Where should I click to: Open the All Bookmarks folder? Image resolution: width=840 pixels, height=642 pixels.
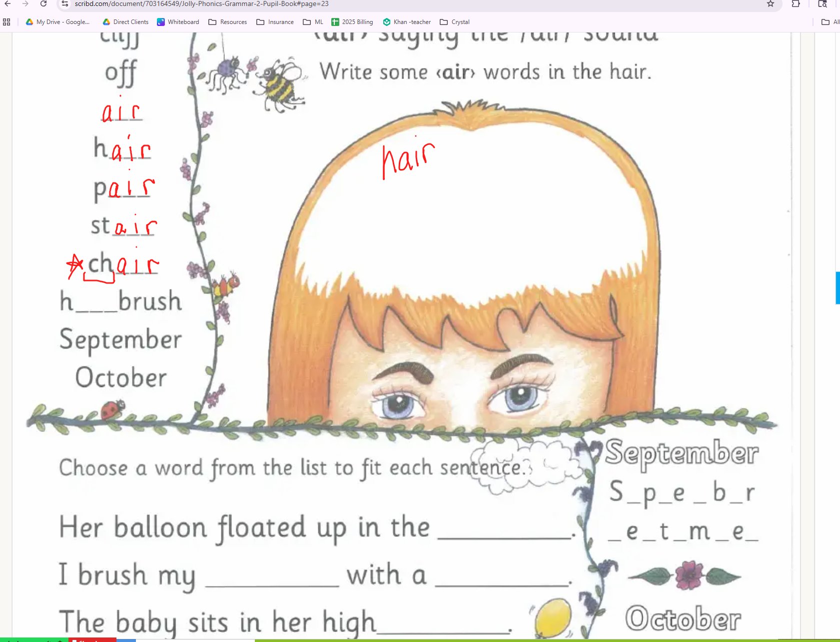831,22
